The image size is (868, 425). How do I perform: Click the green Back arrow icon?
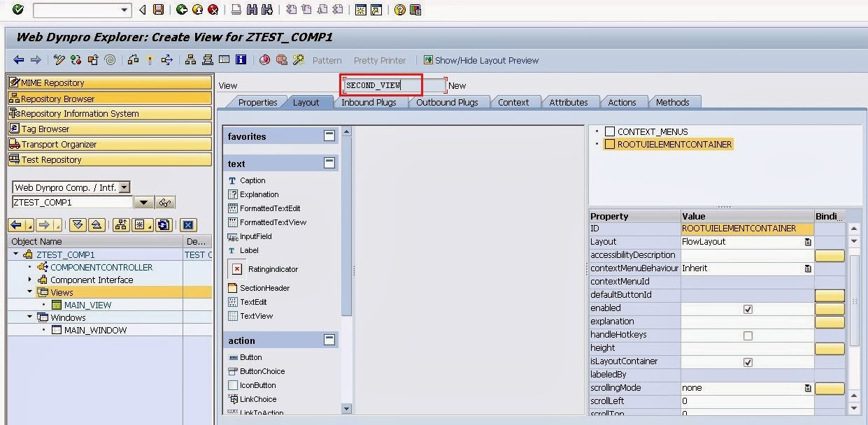coord(182,10)
